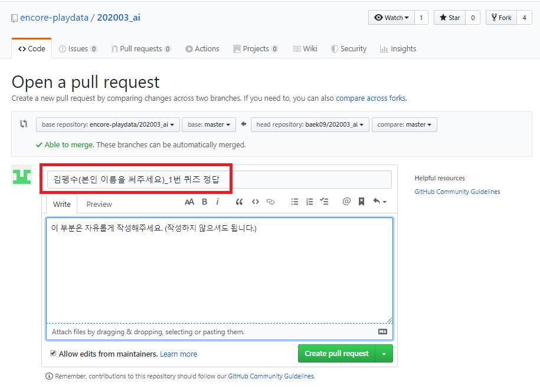
Task: Open the 202003_ai repository link
Action: tap(119, 18)
